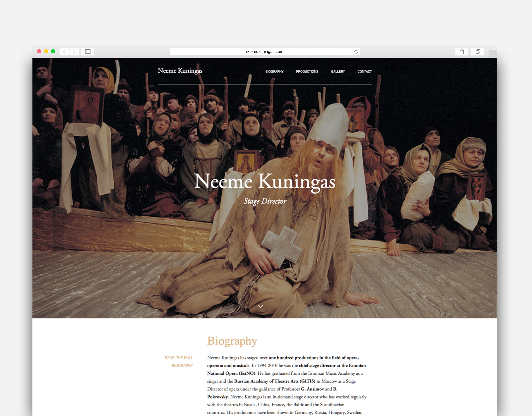
Task: Click the scroll-down chevron on hero image
Action: click(x=260, y=306)
